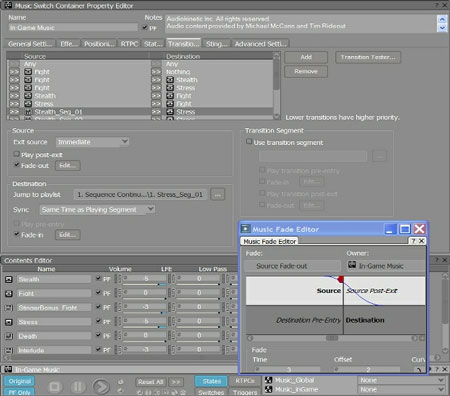This screenshot has height=396, width=450.
Task: Click Edit button beside destination Fade-in
Action: pos(68,235)
